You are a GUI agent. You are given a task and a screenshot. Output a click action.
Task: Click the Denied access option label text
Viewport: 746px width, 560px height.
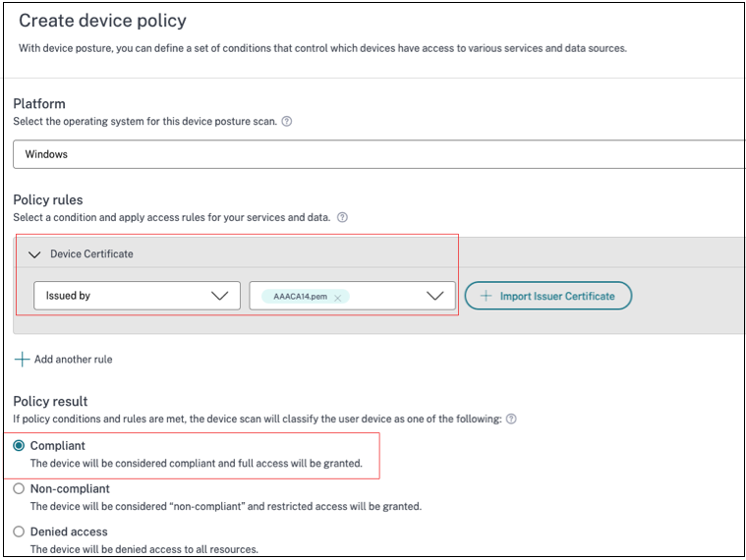(x=71, y=532)
